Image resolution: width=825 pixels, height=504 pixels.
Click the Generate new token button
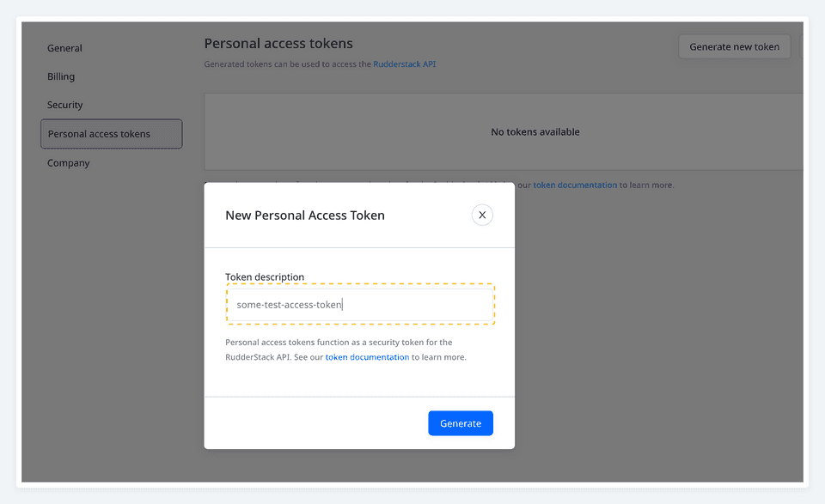coord(734,46)
